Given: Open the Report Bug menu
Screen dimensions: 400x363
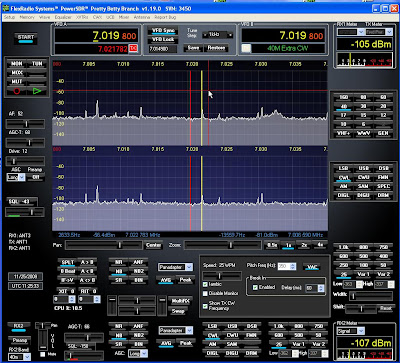Looking at the screenshot, I should coord(165,17).
